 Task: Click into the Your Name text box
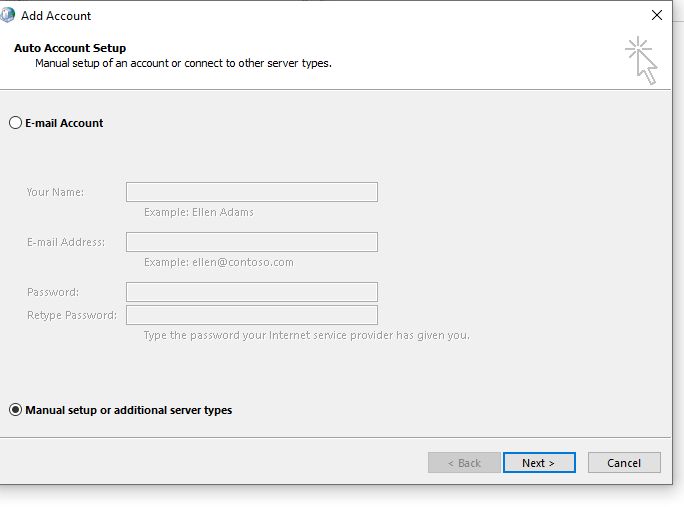coord(252,192)
